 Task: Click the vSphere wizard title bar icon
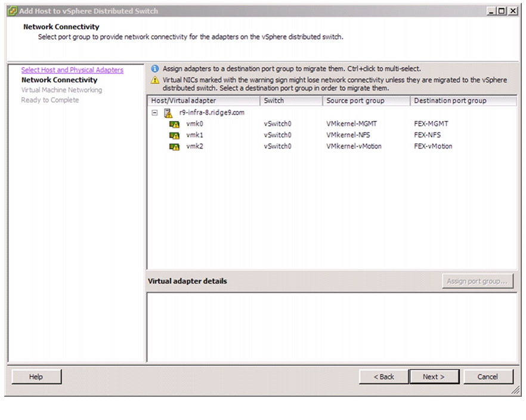point(12,11)
